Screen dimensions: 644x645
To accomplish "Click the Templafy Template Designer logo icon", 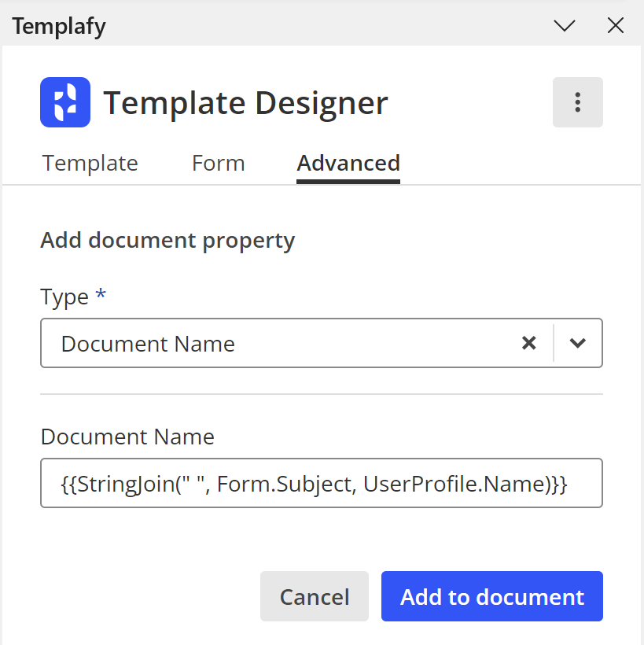I will 65,102.
